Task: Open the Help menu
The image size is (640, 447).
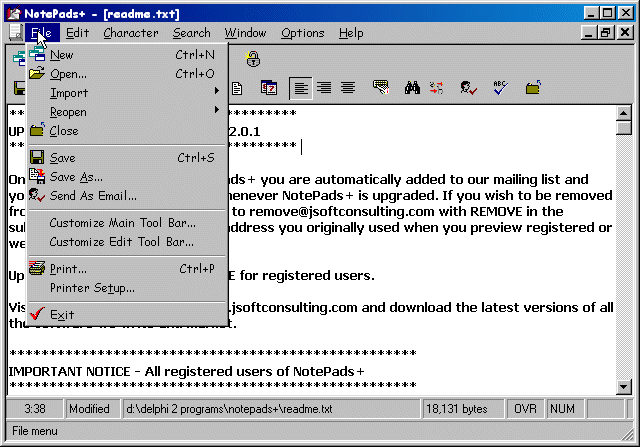Action: point(351,33)
